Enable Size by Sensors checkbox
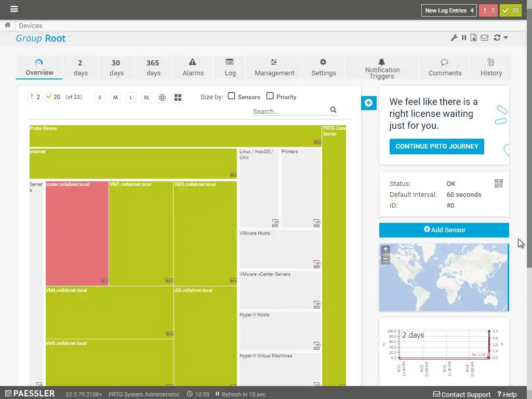Viewport: 532px width, 399px height. point(231,96)
